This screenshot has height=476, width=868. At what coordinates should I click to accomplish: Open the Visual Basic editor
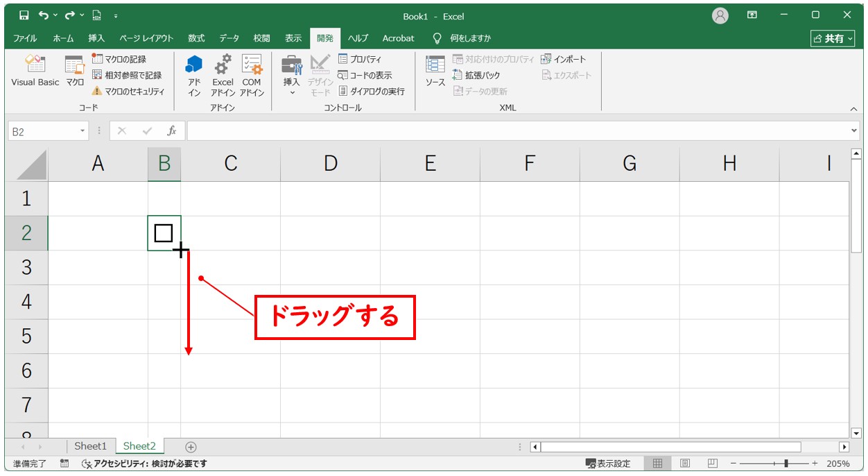(x=35, y=71)
